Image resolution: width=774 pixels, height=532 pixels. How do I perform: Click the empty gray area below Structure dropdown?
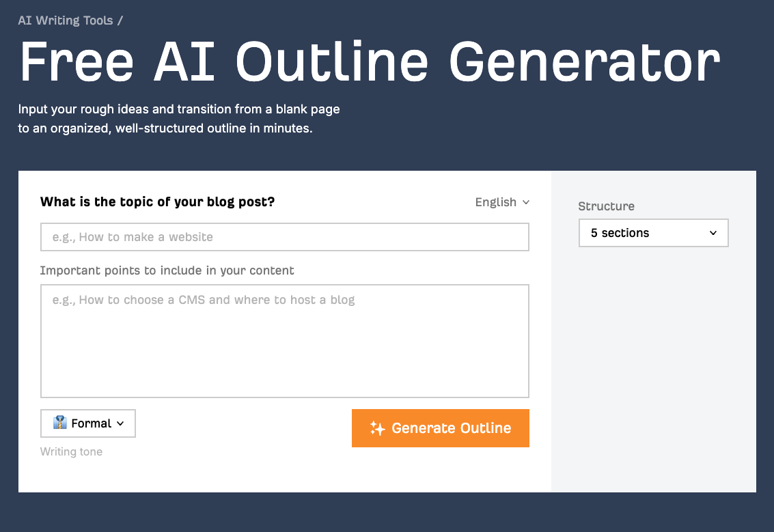coord(653,370)
